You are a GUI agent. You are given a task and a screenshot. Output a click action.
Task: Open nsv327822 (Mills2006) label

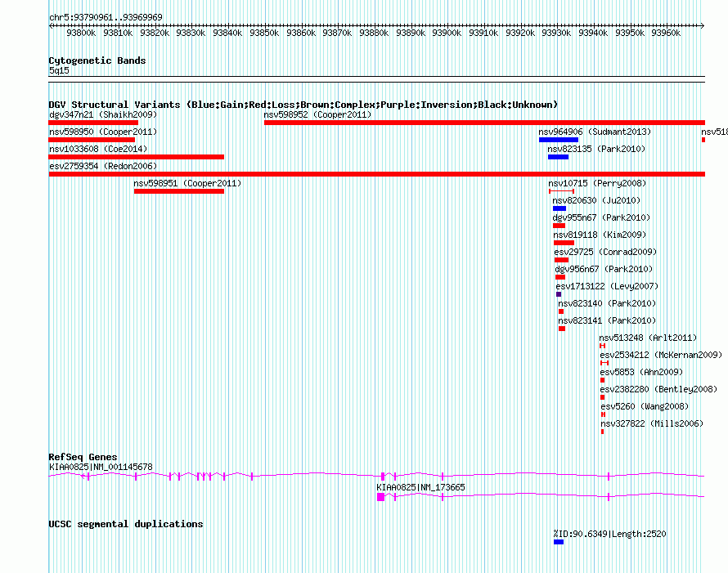tap(652, 423)
